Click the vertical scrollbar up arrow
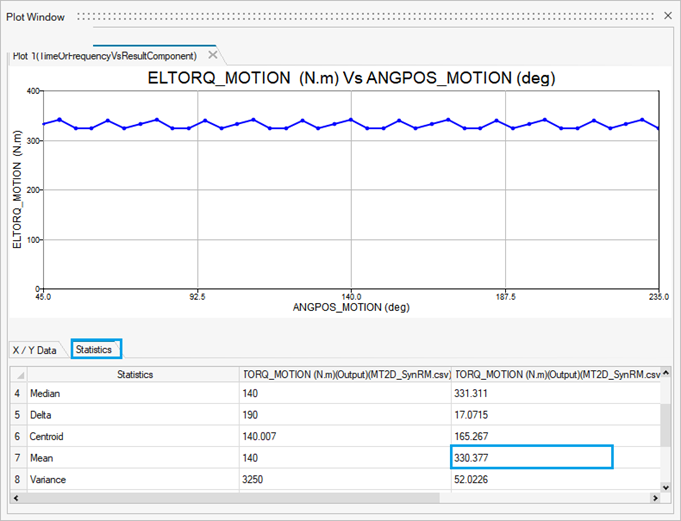The height and width of the screenshot is (521, 681). (665, 373)
